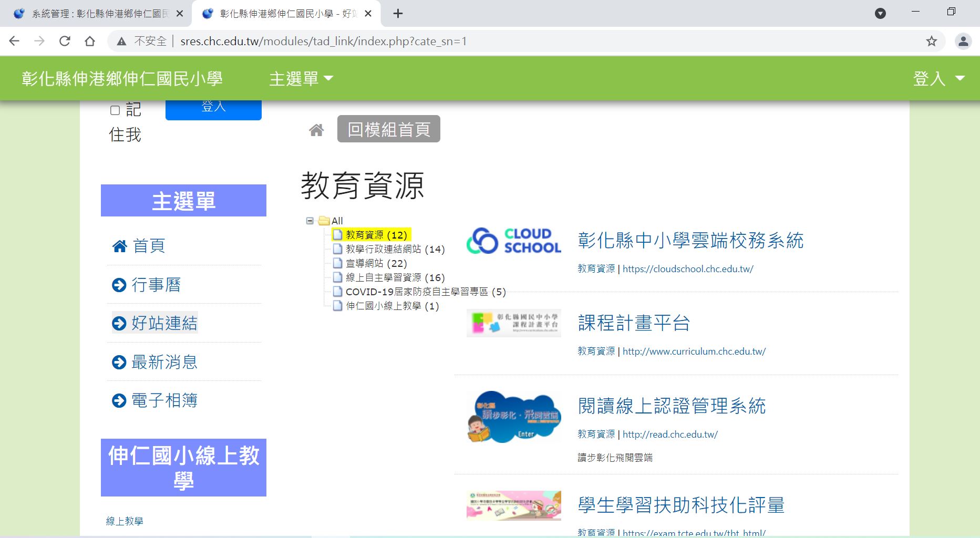Click the 線上教學 sidebar link
This screenshot has height=538, width=980.
coord(125,521)
